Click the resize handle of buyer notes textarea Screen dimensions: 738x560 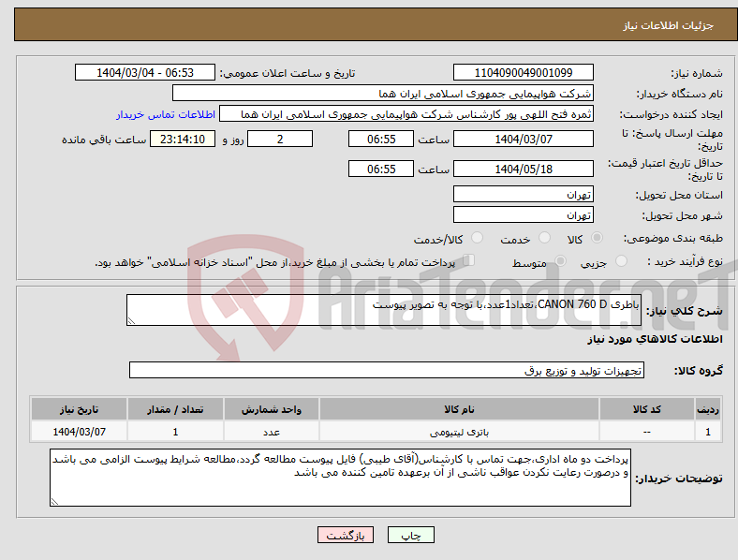pos(54,502)
